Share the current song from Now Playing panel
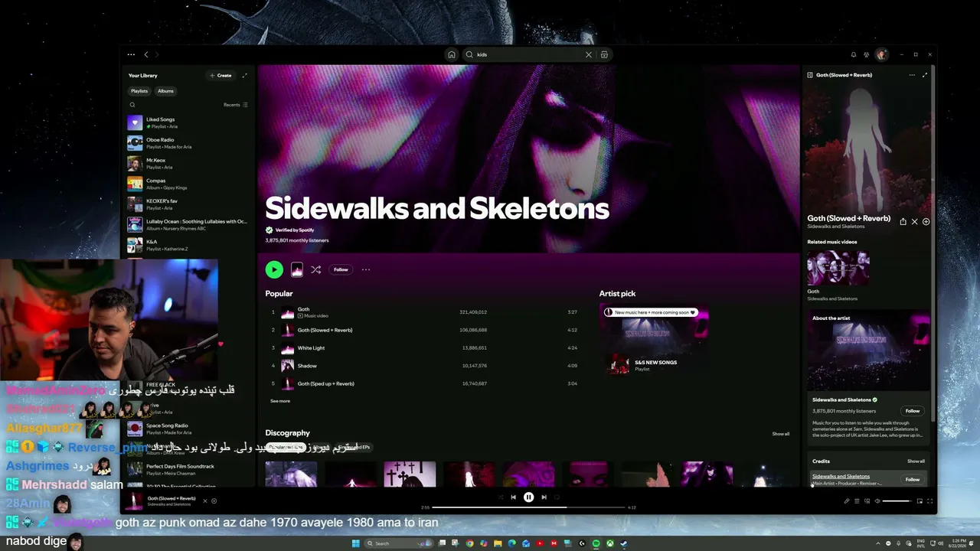980x551 pixels. 903,222
